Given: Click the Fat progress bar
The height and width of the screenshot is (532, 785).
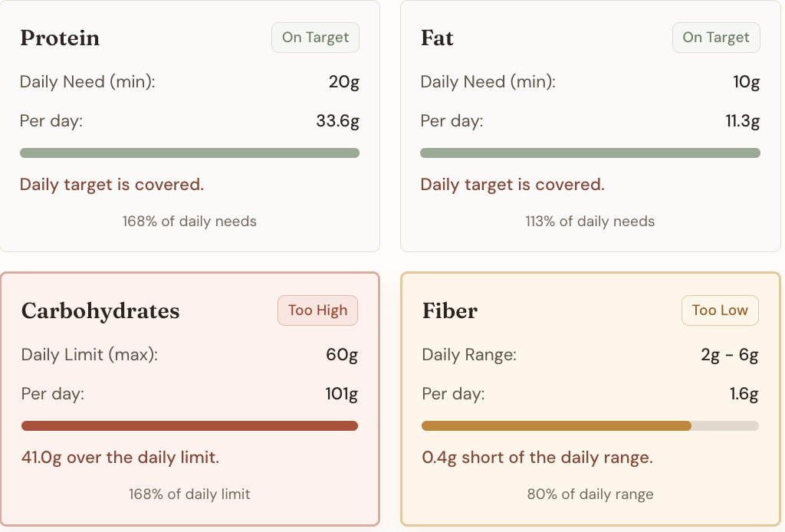Looking at the screenshot, I should tap(590, 153).
